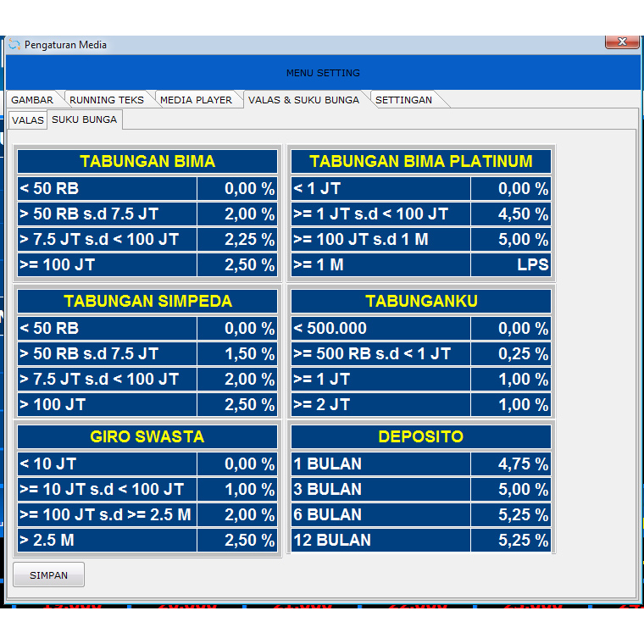Click the DEPOSITO header
The image size is (644, 644).
[421, 436]
